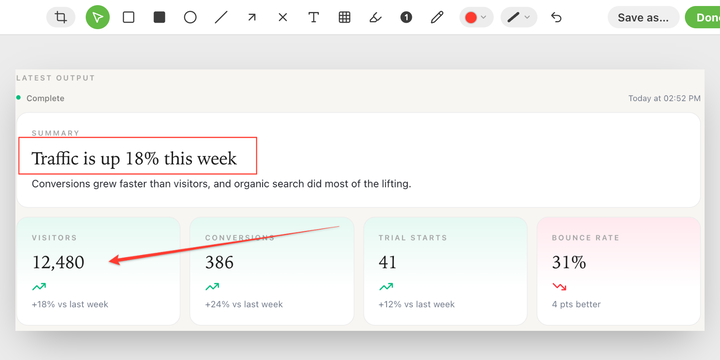Click the '+24% vs last week' text
This screenshot has height=360, width=720.
(244, 304)
